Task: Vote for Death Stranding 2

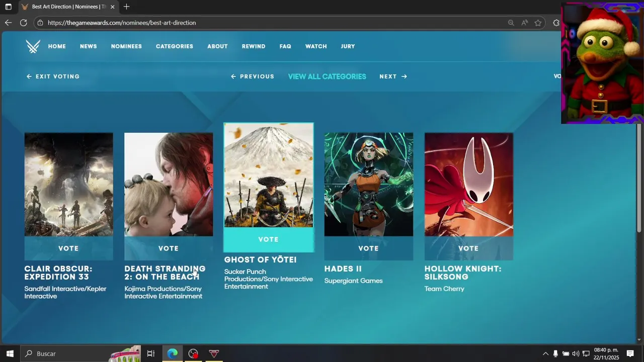Action: click(169, 248)
